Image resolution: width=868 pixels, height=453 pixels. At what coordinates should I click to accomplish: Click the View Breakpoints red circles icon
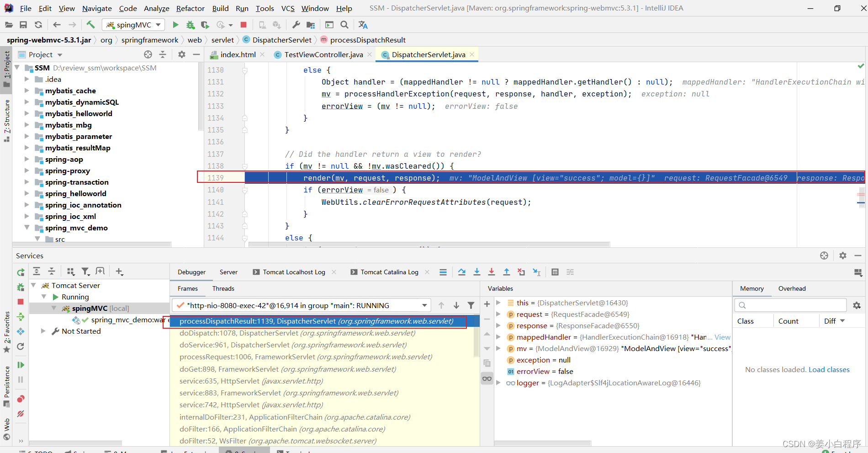point(21,399)
